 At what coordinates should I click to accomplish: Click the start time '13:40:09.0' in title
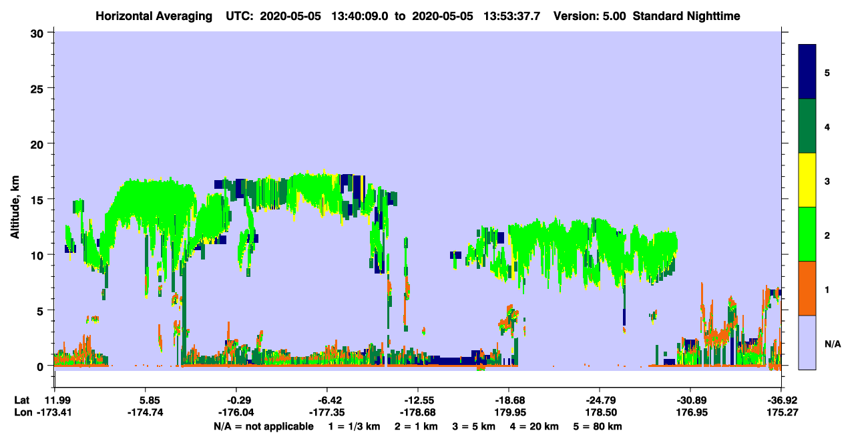point(361,15)
